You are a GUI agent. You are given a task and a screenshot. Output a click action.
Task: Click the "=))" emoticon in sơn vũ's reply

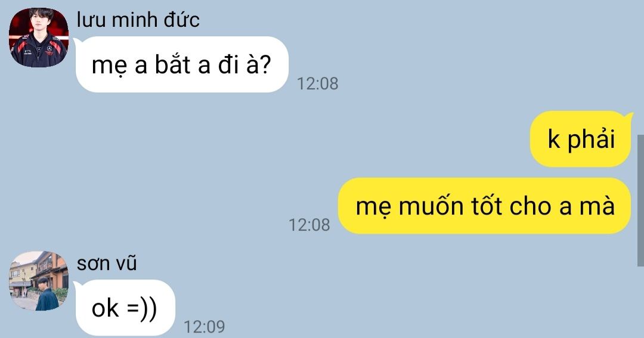click(x=142, y=308)
